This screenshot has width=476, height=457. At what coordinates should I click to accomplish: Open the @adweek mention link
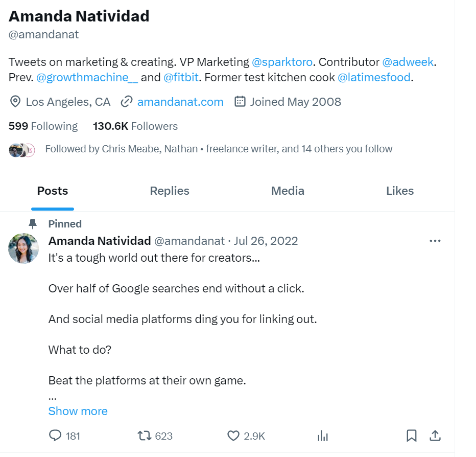click(408, 62)
